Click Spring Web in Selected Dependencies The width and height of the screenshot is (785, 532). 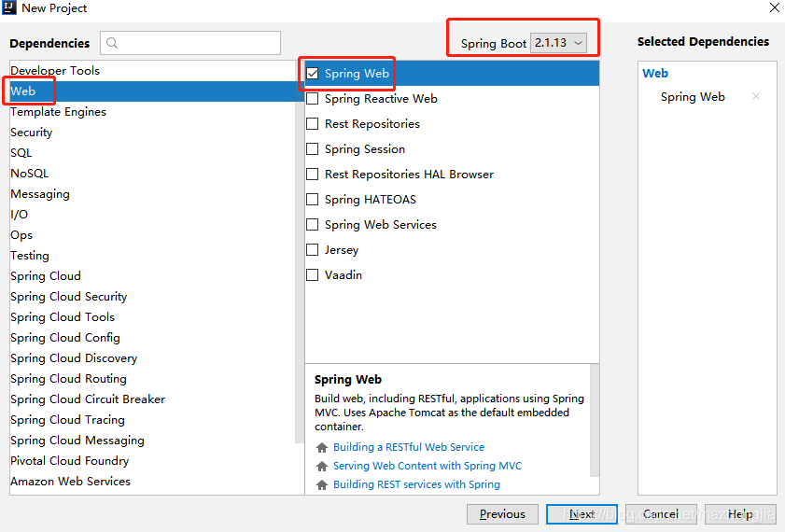693,96
